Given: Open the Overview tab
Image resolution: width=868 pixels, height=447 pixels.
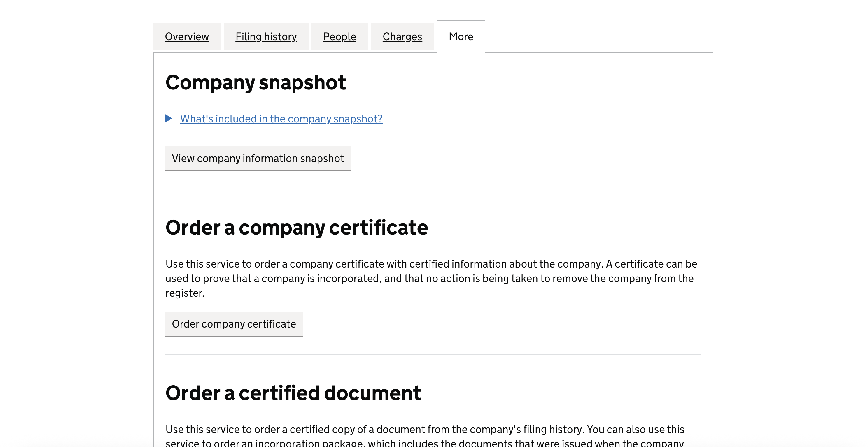Looking at the screenshot, I should [187, 36].
